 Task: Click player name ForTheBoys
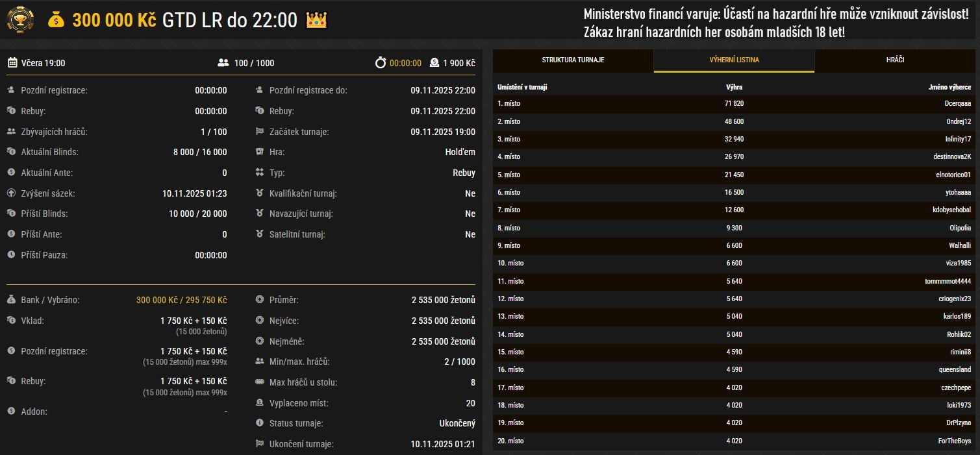point(955,441)
